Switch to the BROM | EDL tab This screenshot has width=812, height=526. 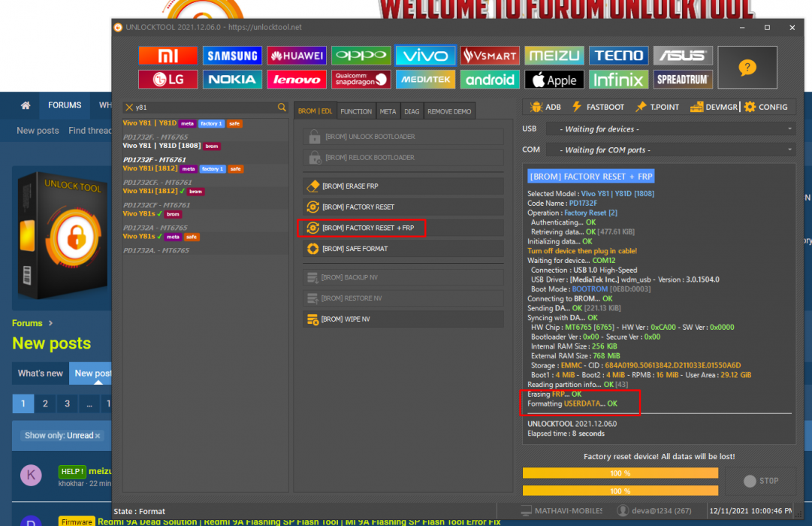[x=315, y=111]
